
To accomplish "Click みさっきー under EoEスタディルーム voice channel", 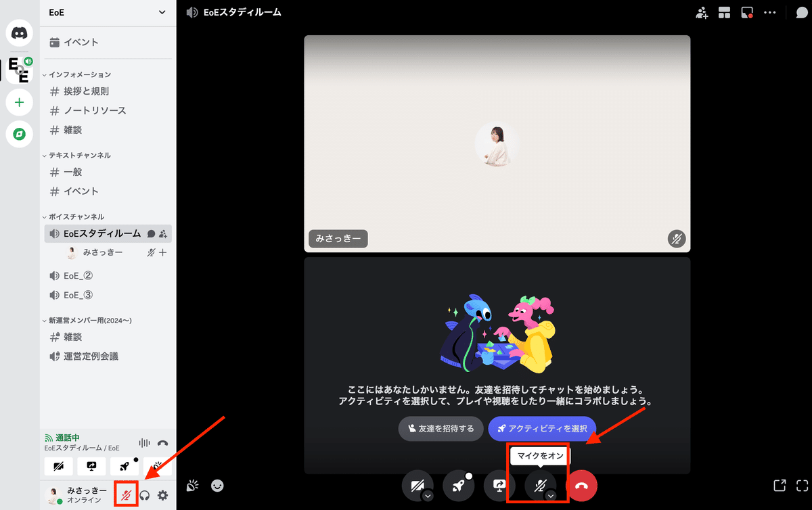I will (103, 252).
